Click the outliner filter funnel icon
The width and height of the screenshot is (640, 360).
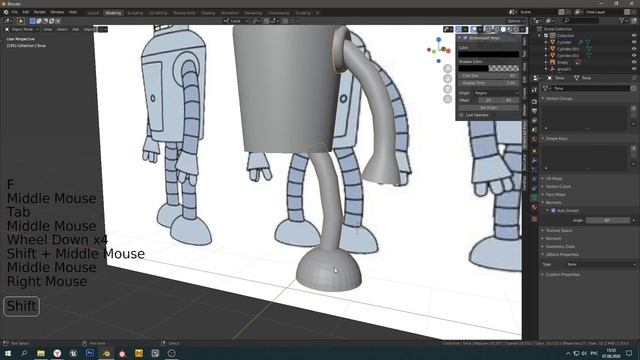click(x=622, y=20)
